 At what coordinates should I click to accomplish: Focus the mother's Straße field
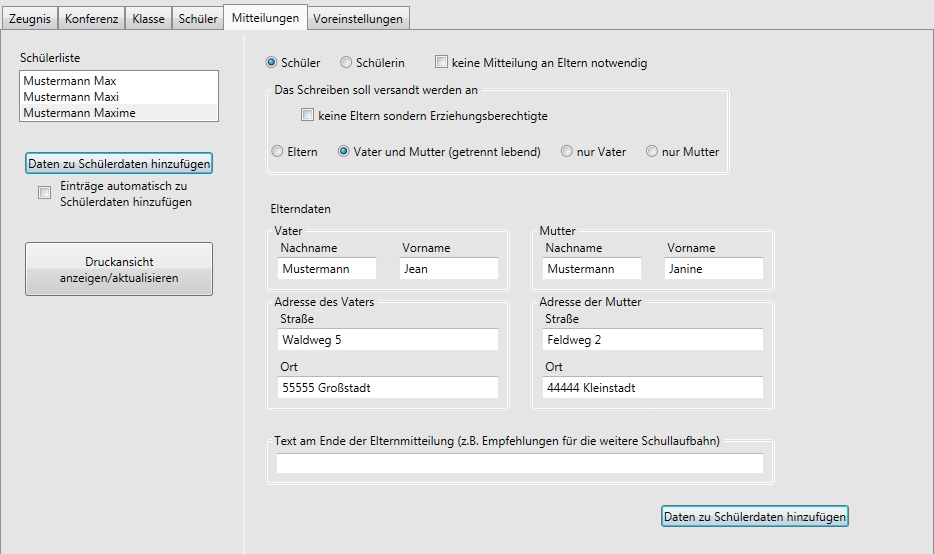point(652,340)
